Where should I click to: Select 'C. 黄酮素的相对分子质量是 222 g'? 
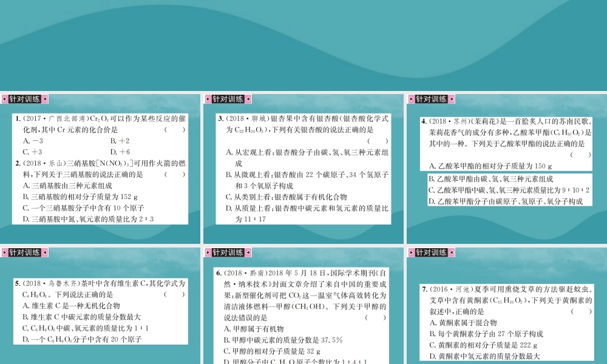pyautogui.click(x=484, y=345)
